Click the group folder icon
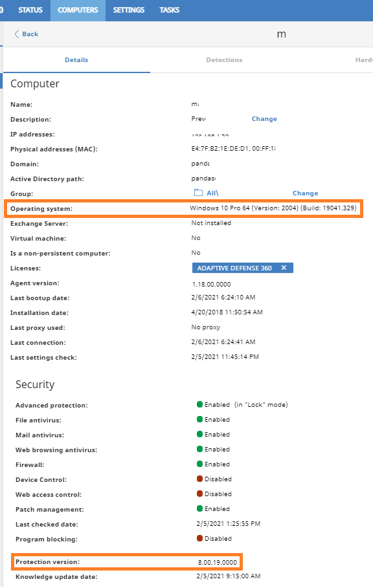This screenshot has width=373, height=588. click(198, 193)
